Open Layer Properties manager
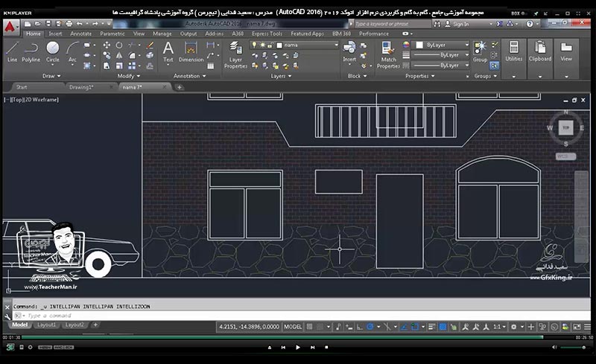The image size is (596, 364). coord(235,55)
